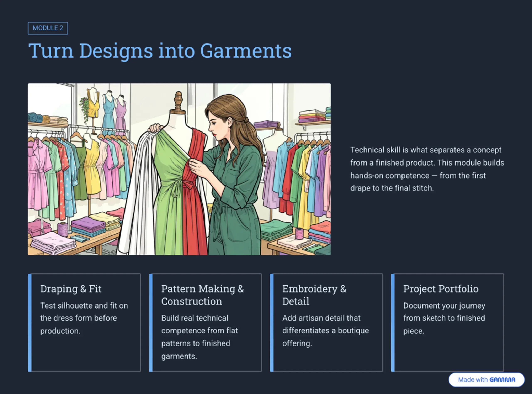Open the Embroidery & Detail card
The image size is (532, 394).
coord(326,322)
